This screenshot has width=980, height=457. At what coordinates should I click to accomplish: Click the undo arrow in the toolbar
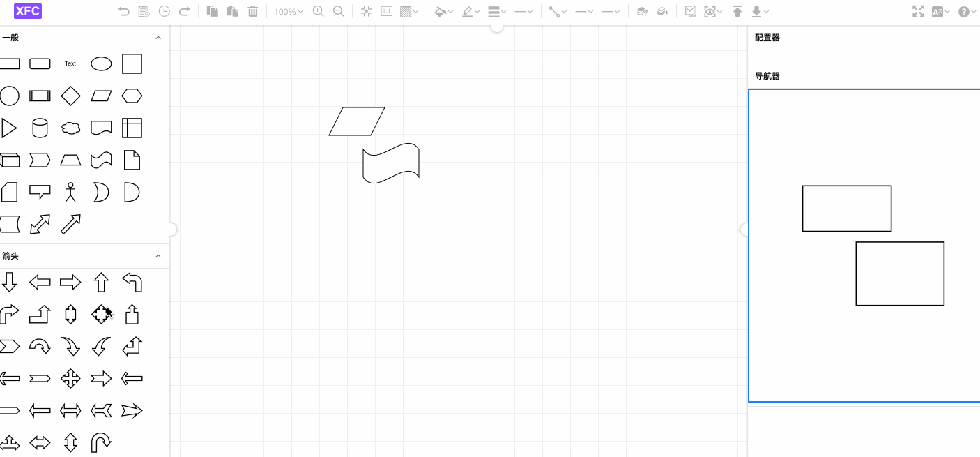tap(124, 12)
